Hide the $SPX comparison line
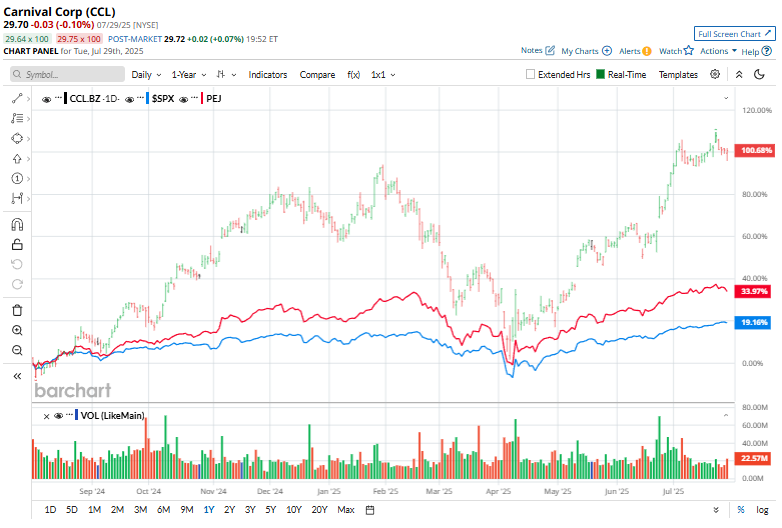The height and width of the screenshot is (528, 782). pyautogui.click(x=130, y=99)
